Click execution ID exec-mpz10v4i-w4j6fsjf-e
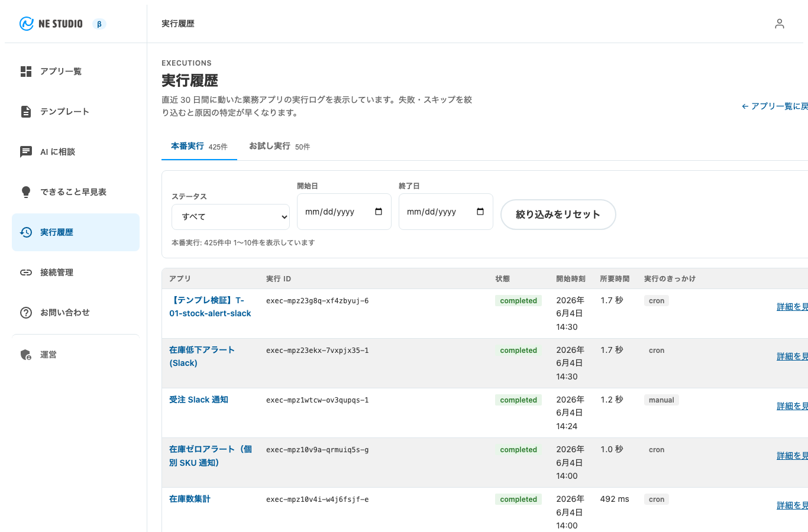 point(318,499)
